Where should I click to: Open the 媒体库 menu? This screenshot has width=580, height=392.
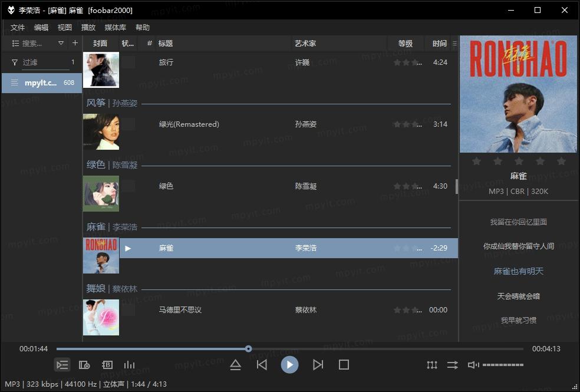(x=116, y=27)
